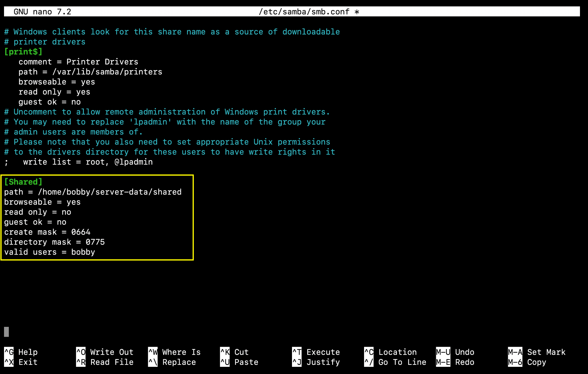Select the ^\ Replace shortcut
This screenshot has height=374, width=588.
(172, 362)
